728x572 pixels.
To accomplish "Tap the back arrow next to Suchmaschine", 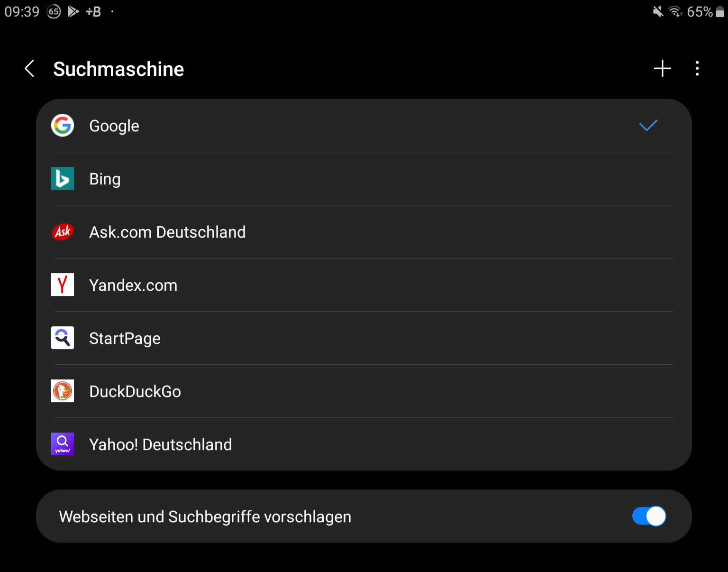I will click(x=29, y=69).
